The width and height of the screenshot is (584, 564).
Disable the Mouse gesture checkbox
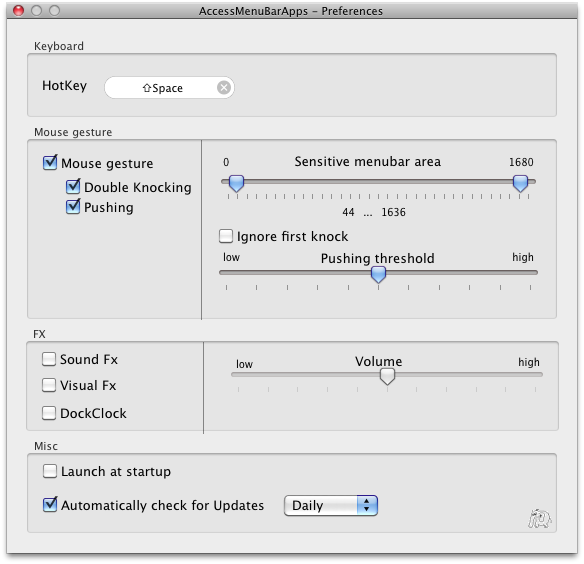point(50,162)
